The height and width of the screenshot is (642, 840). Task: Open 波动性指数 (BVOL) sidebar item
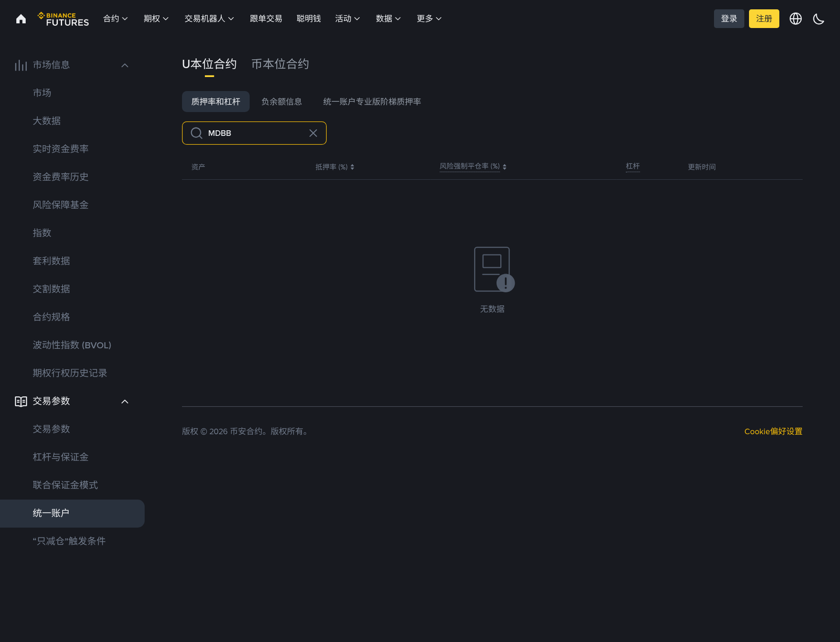tap(72, 345)
